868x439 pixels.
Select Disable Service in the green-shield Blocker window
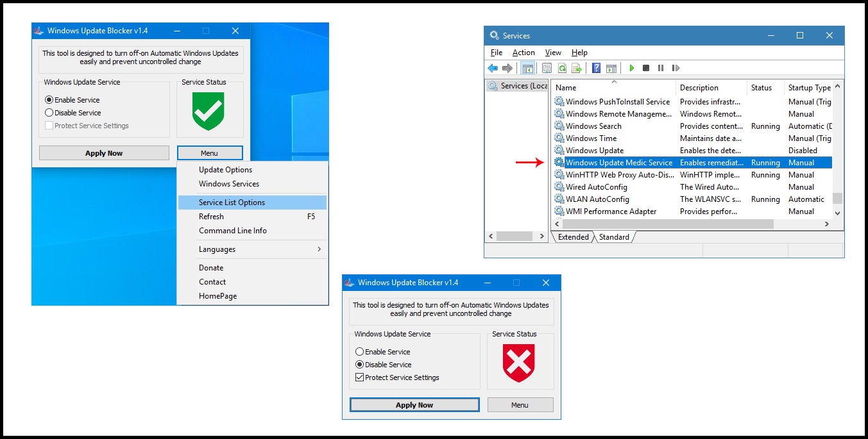pos(72,113)
